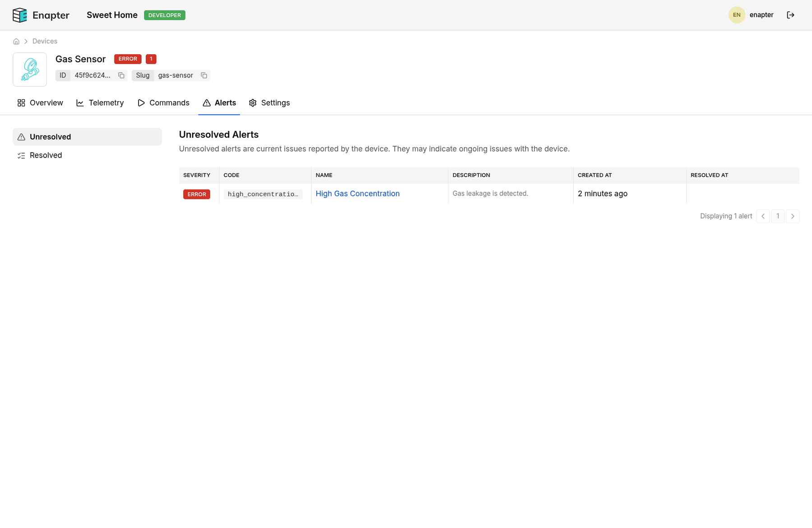Screen dimensions: 812x528
Task: Click the Enapter logo icon
Action: 19,15
